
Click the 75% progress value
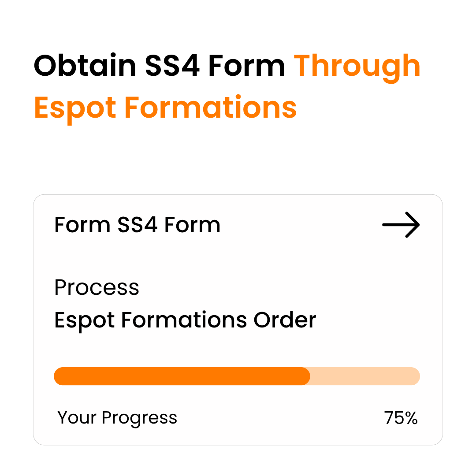point(401,418)
